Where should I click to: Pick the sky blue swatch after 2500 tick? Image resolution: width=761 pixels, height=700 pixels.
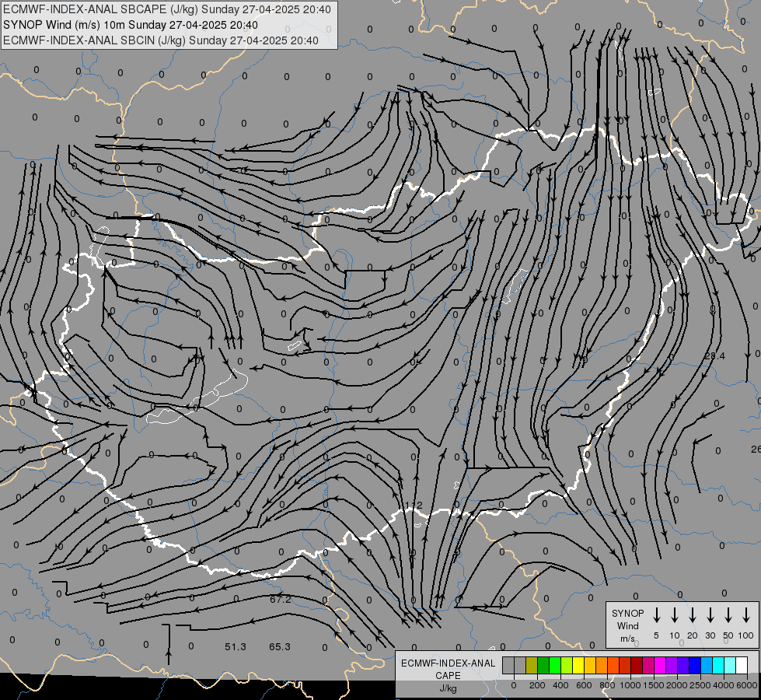click(706, 665)
